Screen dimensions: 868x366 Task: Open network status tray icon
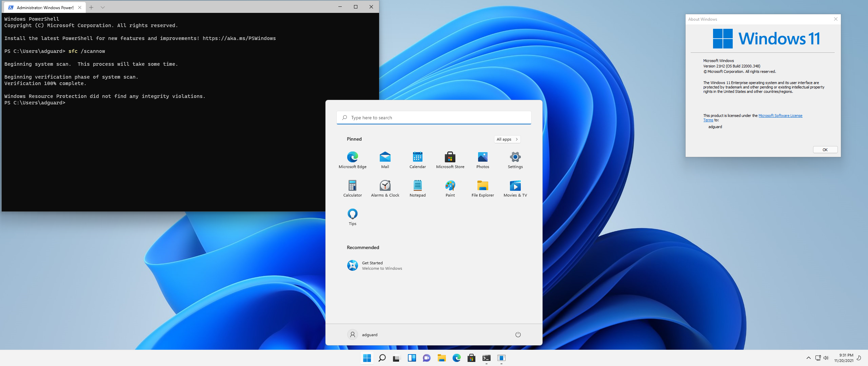point(818,358)
